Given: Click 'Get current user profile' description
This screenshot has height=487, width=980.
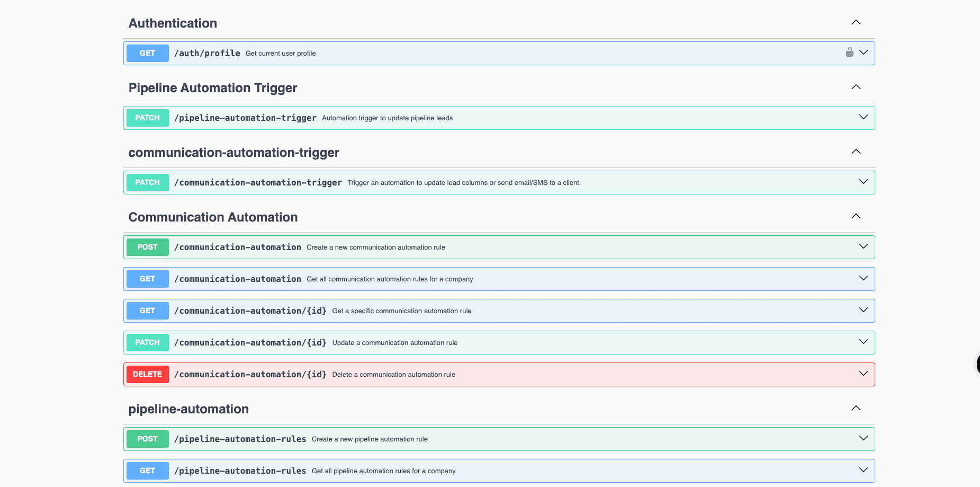Looking at the screenshot, I should 281,54.
